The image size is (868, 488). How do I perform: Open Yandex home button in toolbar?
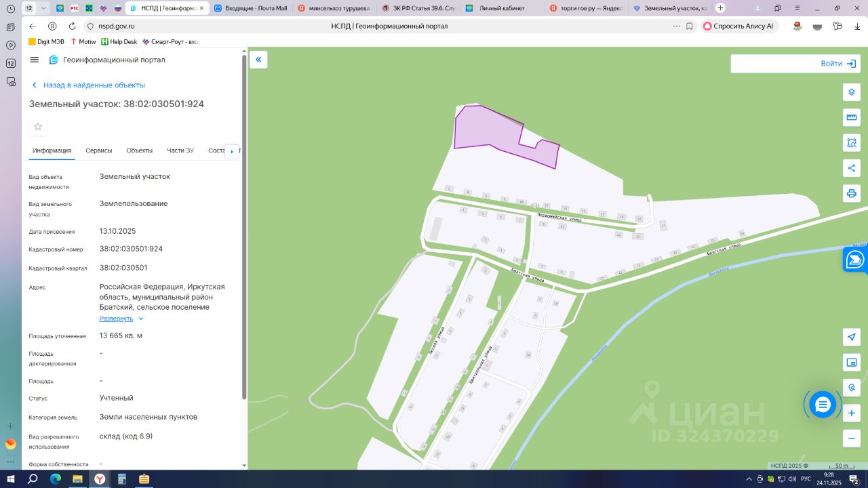52,26
